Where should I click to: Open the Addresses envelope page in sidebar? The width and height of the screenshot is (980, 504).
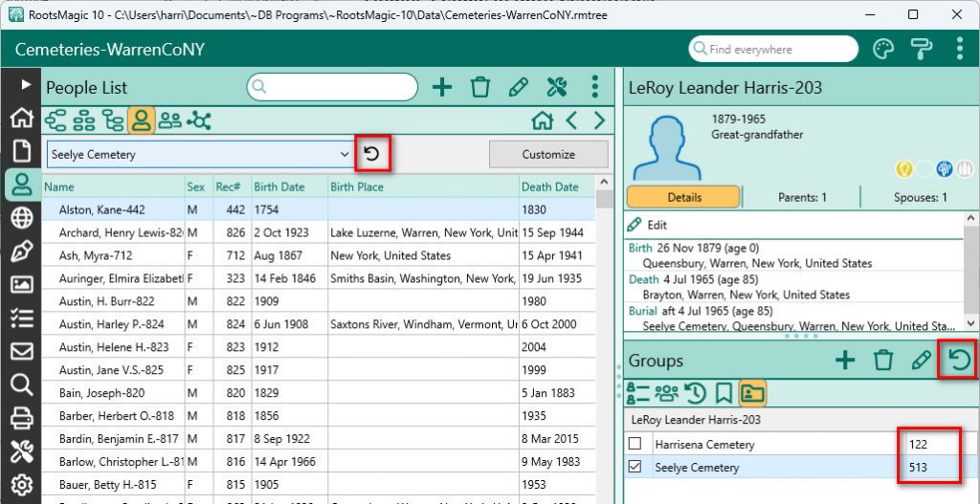coord(22,352)
